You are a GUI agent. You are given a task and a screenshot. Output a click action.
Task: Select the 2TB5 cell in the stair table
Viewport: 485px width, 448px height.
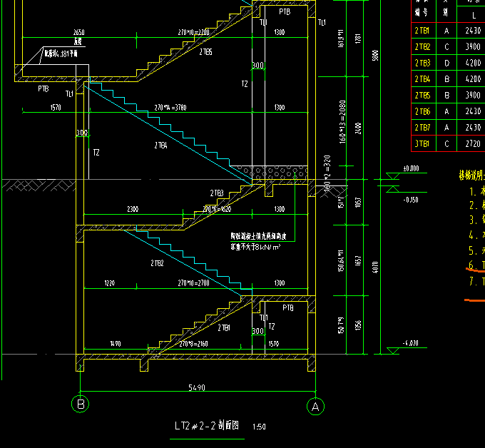[422, 95]
